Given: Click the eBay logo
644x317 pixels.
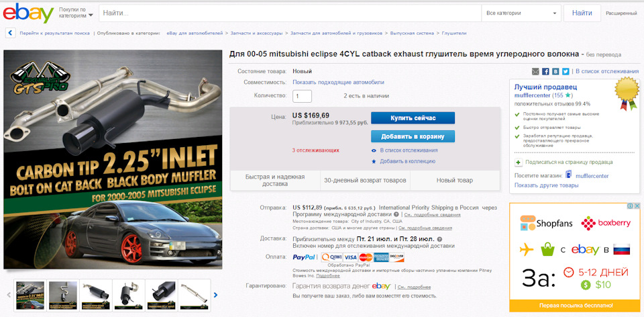Looking at the screenshot, I should coord(28,13).
